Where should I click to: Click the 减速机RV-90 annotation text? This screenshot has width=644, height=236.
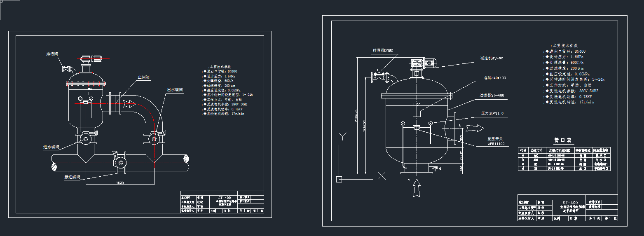pyautogui.click(x=492, y=58)
